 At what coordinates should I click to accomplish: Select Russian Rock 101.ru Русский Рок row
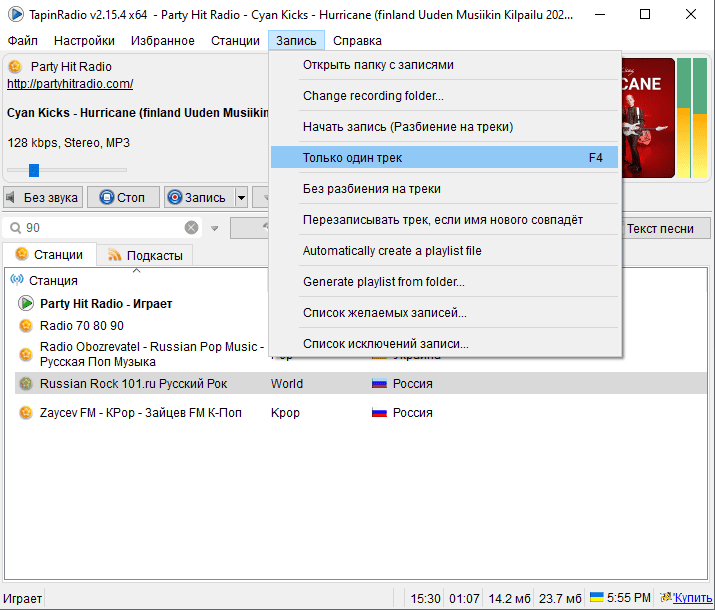pyautogui.click(x=360, y=383)
